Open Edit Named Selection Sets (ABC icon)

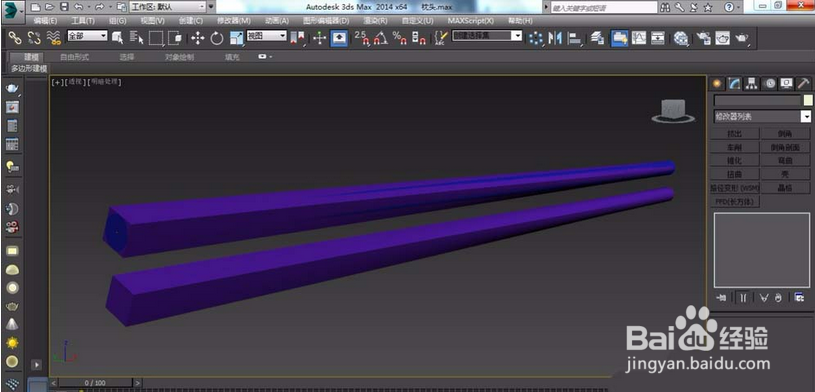click(x=440, y=38)
